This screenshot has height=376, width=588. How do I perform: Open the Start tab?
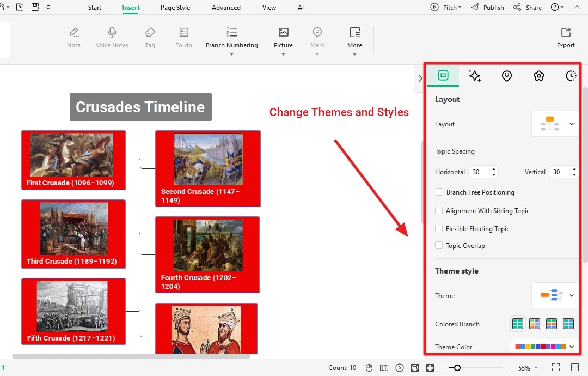(95, 8)
